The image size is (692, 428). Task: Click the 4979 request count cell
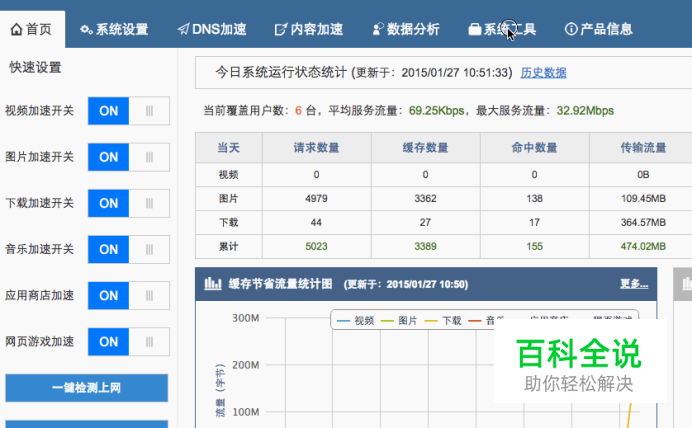pos(316,199)
